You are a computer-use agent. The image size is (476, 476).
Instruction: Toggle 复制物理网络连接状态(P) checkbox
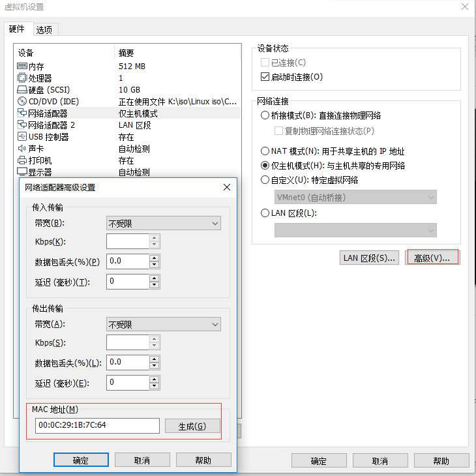(x=278, y=131)
